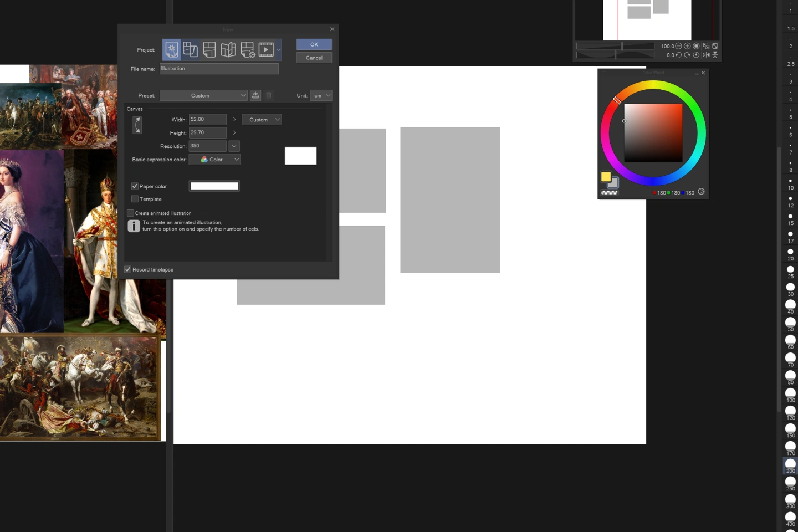Click Navigator fit to screen icon

[x=706, y=46]
